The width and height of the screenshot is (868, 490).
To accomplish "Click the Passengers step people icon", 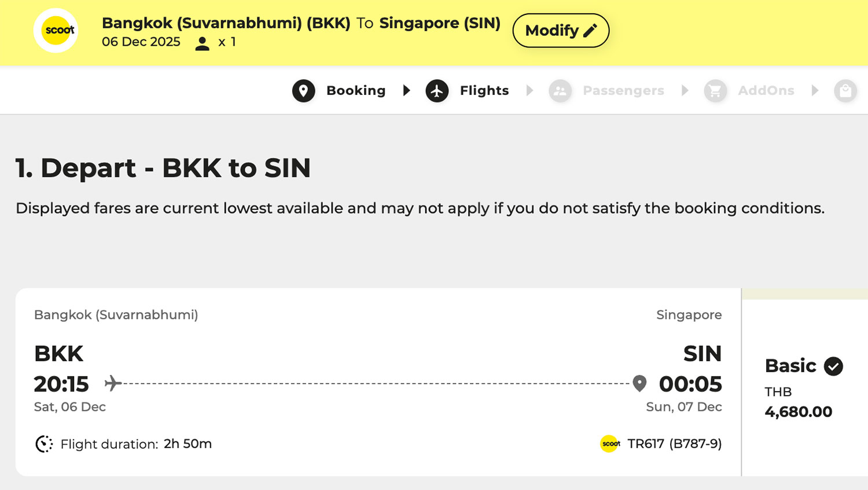I will [x=560, y=91].
